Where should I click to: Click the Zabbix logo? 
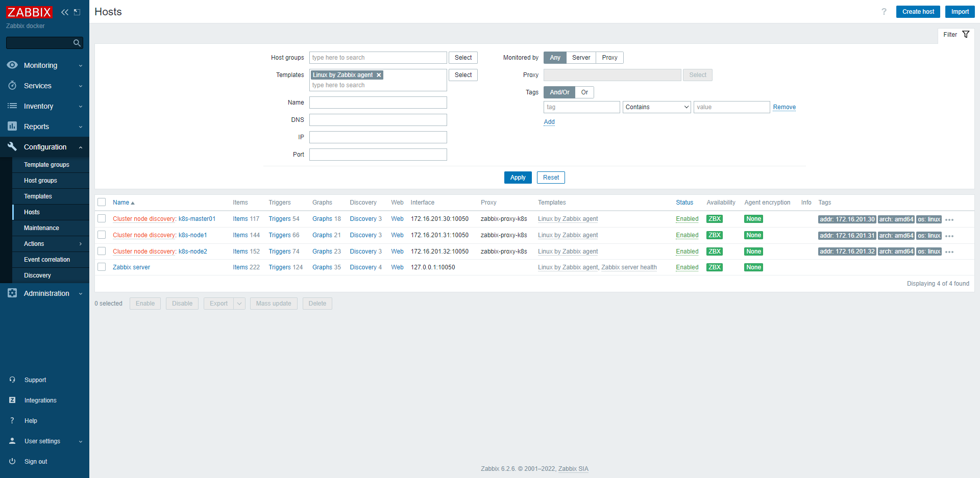[x=29, y=12]
